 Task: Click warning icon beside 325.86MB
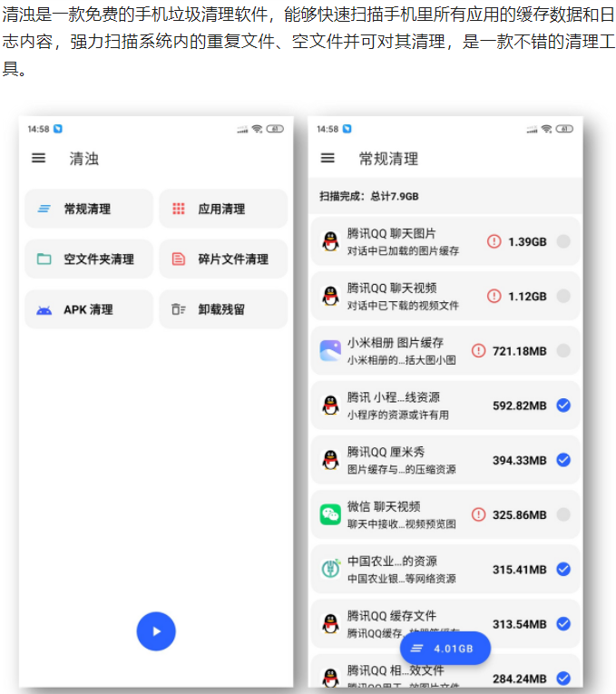pos(478,514)
